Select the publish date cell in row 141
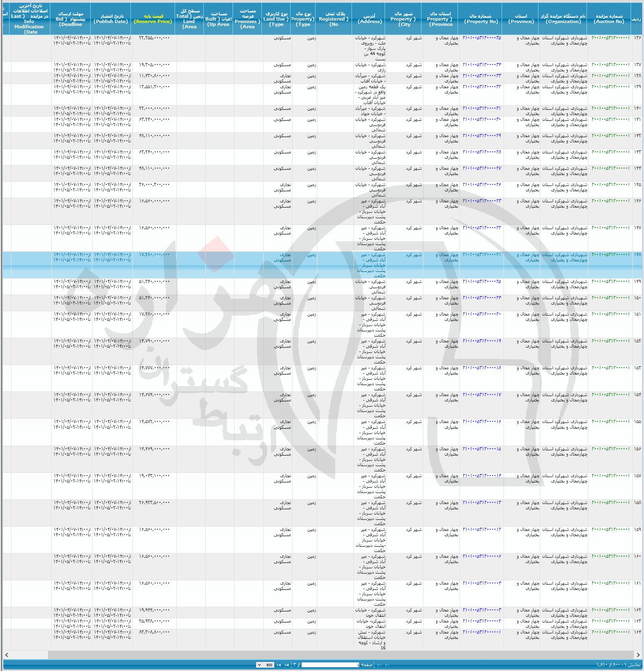This screenshot has height=671, width=644. (111, 124)
